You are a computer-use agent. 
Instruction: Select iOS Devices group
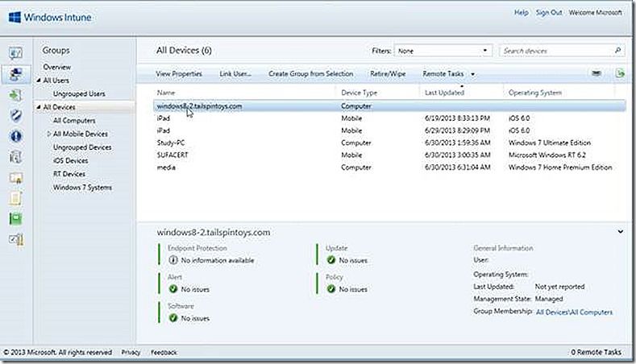tap(71, 160)
